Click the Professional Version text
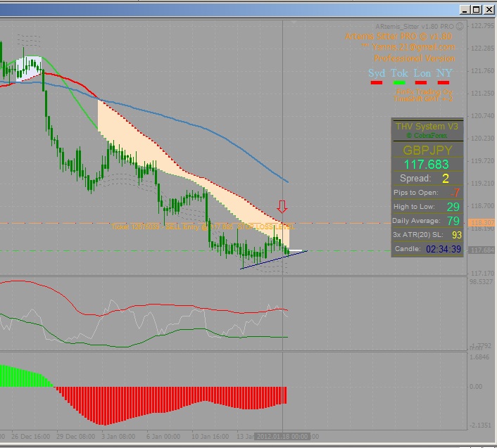Image resolution: width=497 pixels, height=448 pixels. pyautogui.click(x=414, y=58)
